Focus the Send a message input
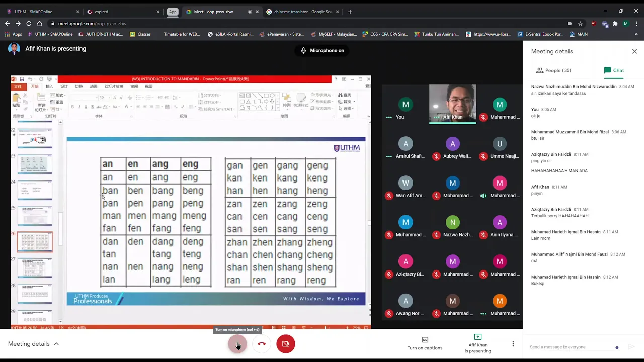The height and width of the screenshot is (362, 644). click(571, 347)
